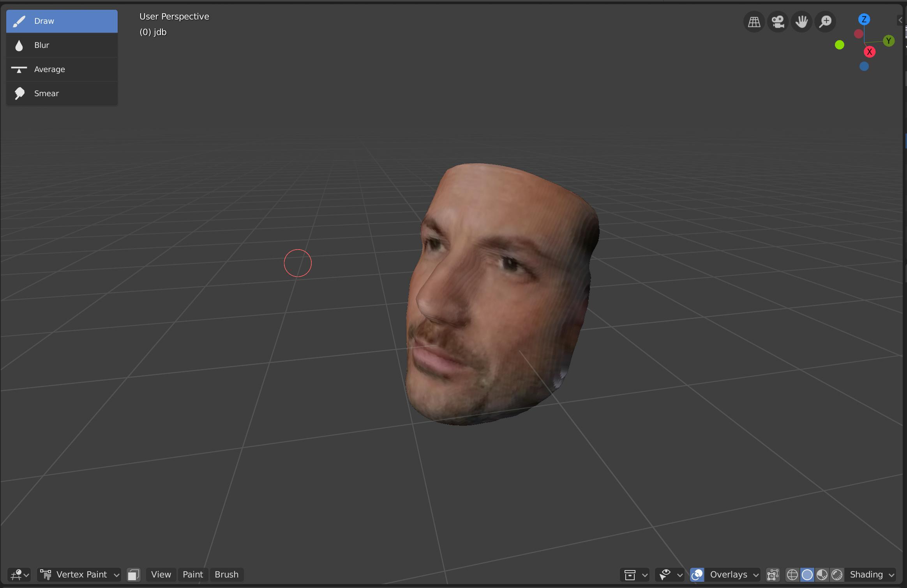Open the View menu

pos(161,574)
